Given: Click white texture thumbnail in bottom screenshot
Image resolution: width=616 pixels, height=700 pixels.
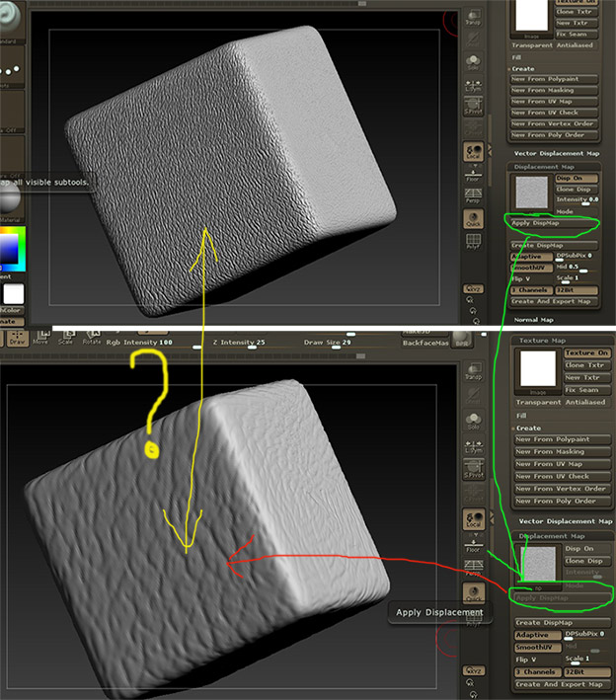Looking at the screenshot, I should tap(537, 368).
